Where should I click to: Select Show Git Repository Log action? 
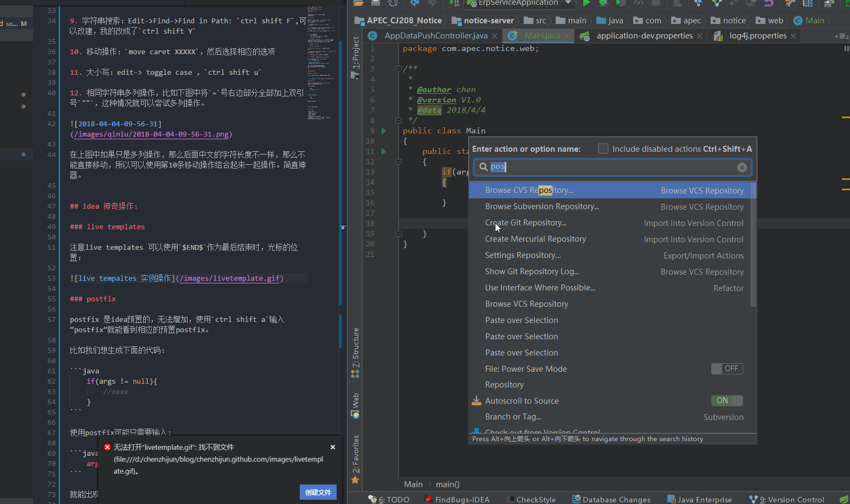(x=610, y=272)
